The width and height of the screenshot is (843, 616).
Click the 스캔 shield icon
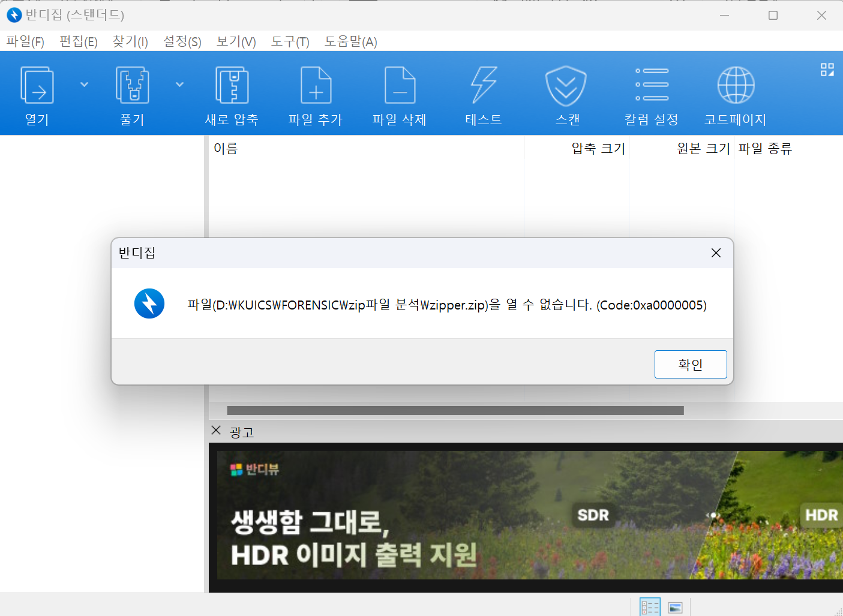tap(566, 85)
